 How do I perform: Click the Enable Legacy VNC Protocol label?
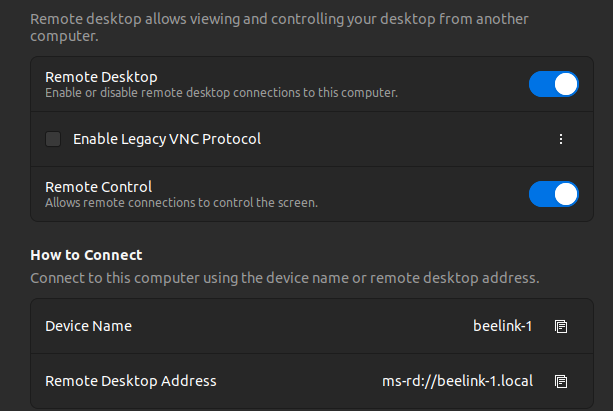coord(167,139)
